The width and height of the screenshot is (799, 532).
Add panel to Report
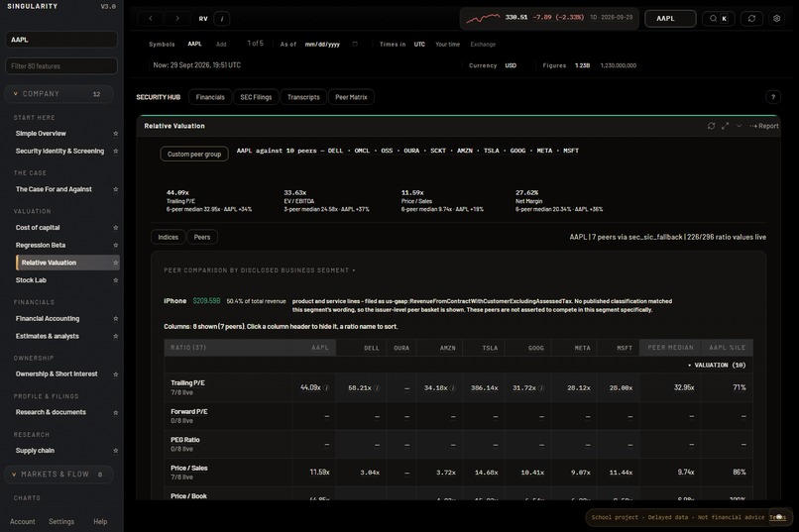coord(764,126)
